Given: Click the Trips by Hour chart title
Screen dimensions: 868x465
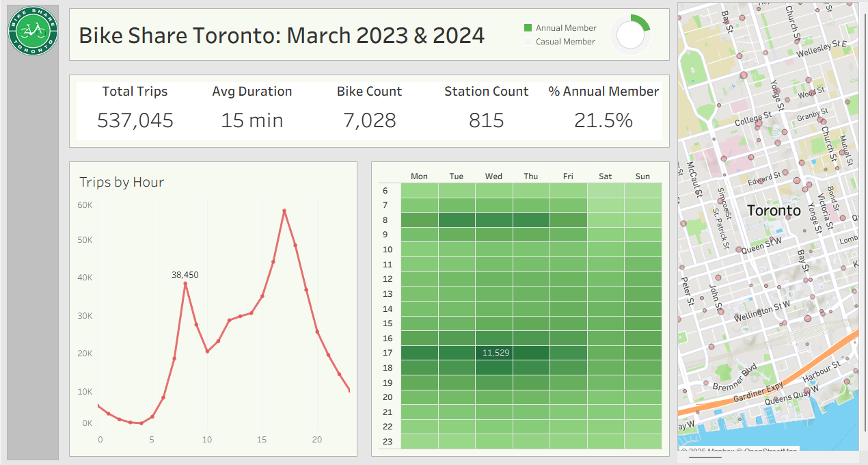Looking at the screenshot, I should coord(122,182).
